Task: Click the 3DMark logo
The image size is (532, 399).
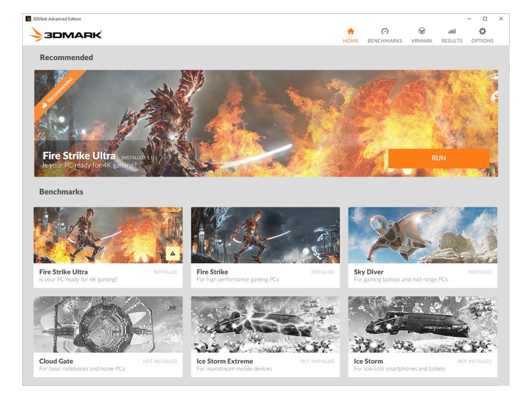Action: [x=66, y=35]
